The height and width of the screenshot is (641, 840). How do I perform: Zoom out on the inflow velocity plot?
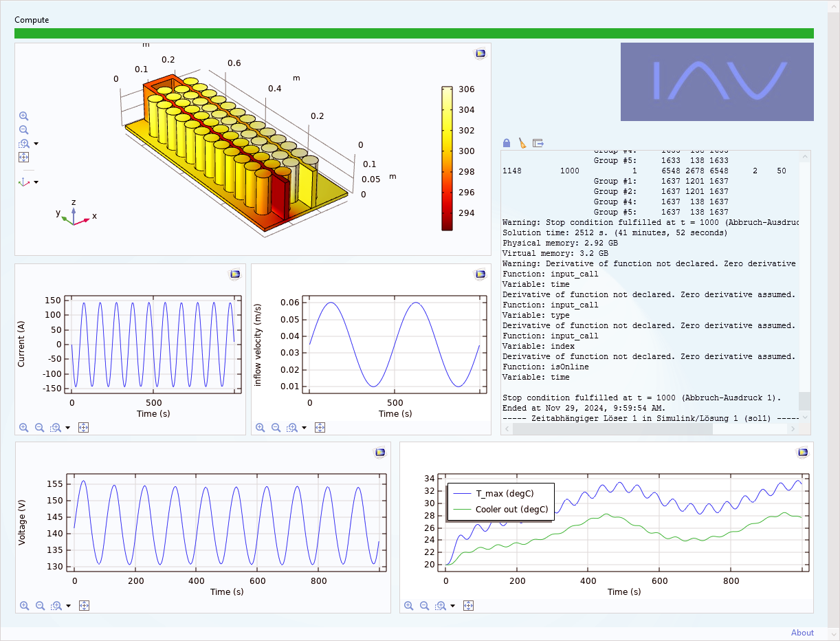pyautogui.click(x=276, y=427)
